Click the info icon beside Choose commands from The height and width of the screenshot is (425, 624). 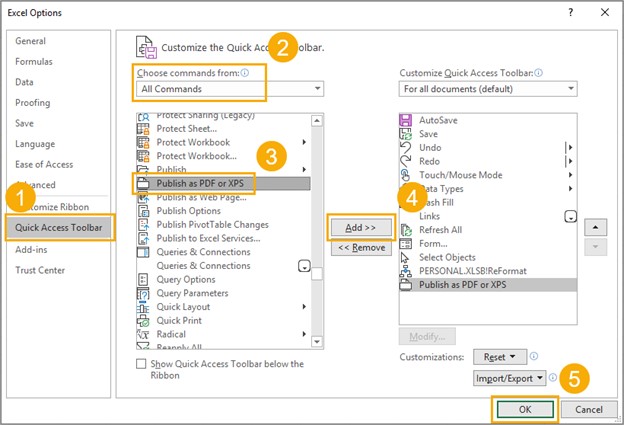click(x=245, y=73)
